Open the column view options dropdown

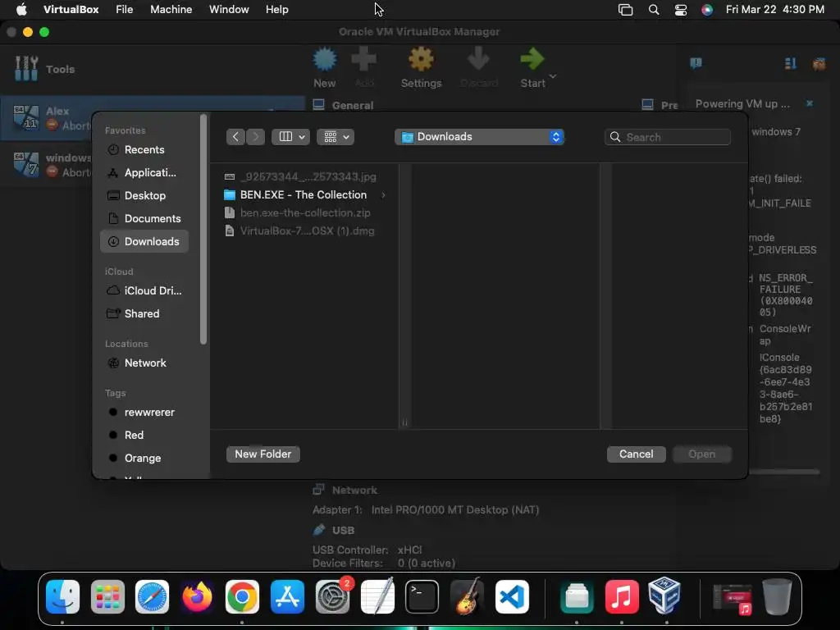click(x=291, y=137)
